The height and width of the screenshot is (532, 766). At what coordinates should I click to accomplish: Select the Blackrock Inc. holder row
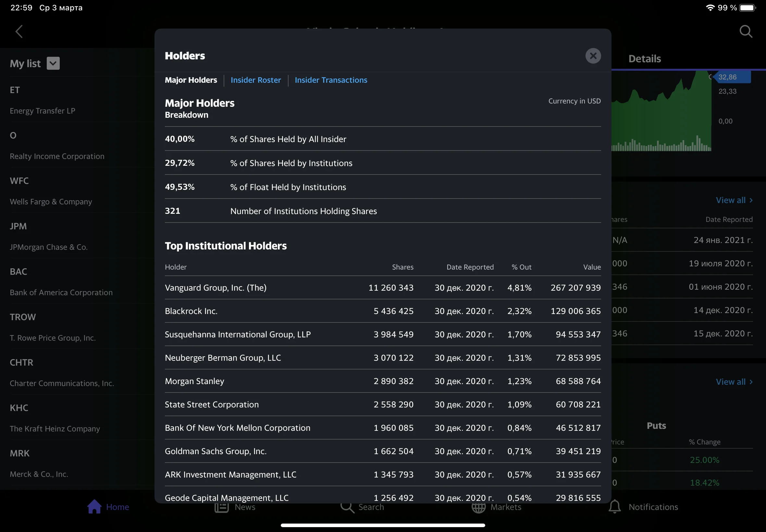(x=382, y=311)
